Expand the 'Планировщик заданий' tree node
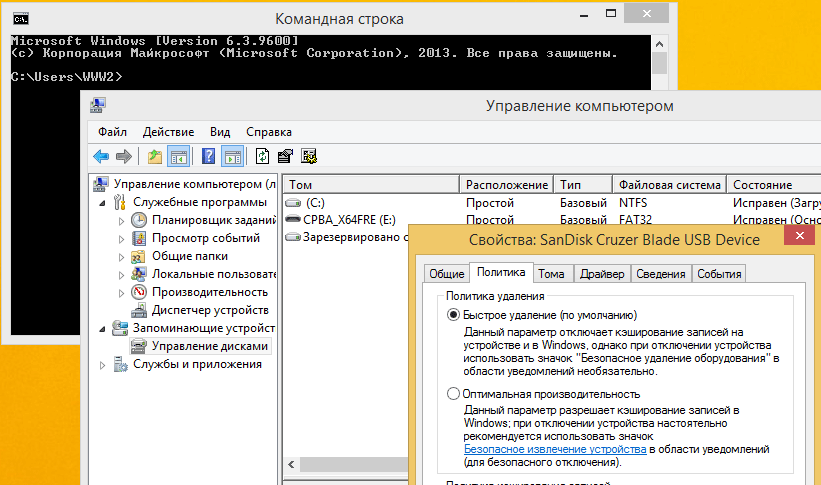 tap(123, 221)
